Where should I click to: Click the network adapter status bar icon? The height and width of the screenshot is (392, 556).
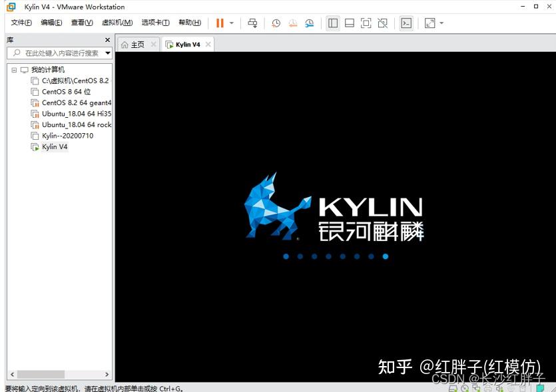click(x=476, y=389)
